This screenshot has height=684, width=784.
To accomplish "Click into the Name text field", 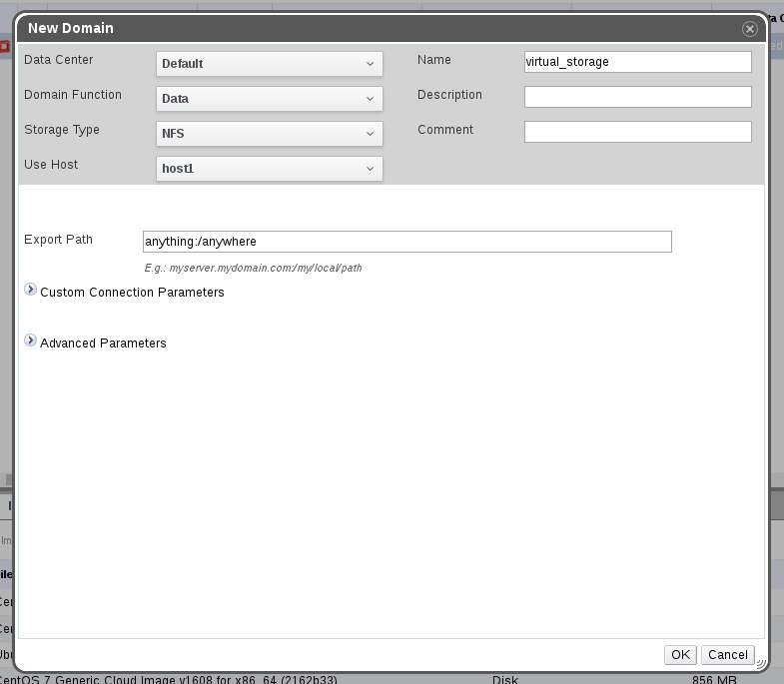I will tap(637, 62).
